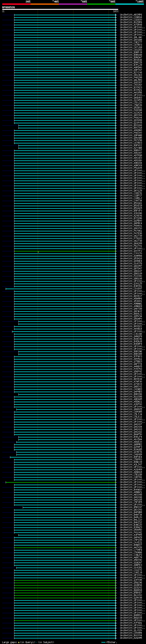Click the white query sequence ruler bar
Screen dimensions: 146x644
(60, 9)
